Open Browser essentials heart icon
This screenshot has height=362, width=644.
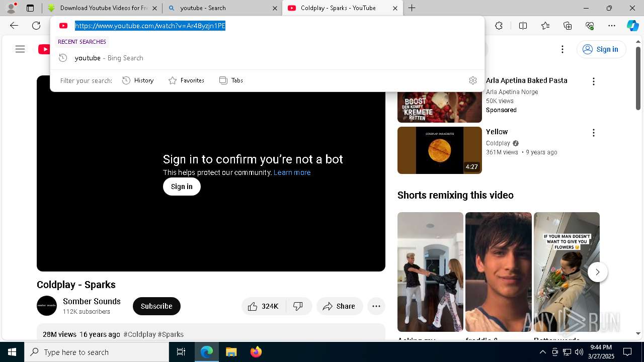click(x=590, y=26)
